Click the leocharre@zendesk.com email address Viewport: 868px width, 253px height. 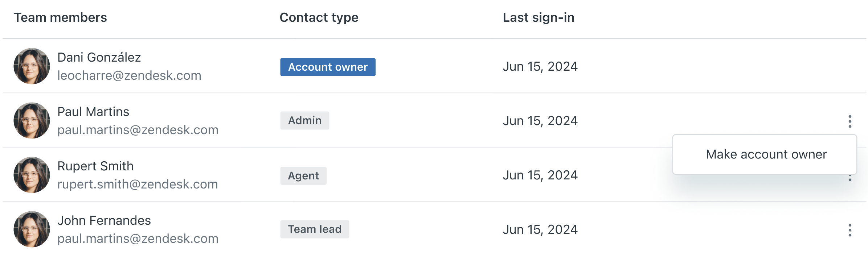click(129, 75)
